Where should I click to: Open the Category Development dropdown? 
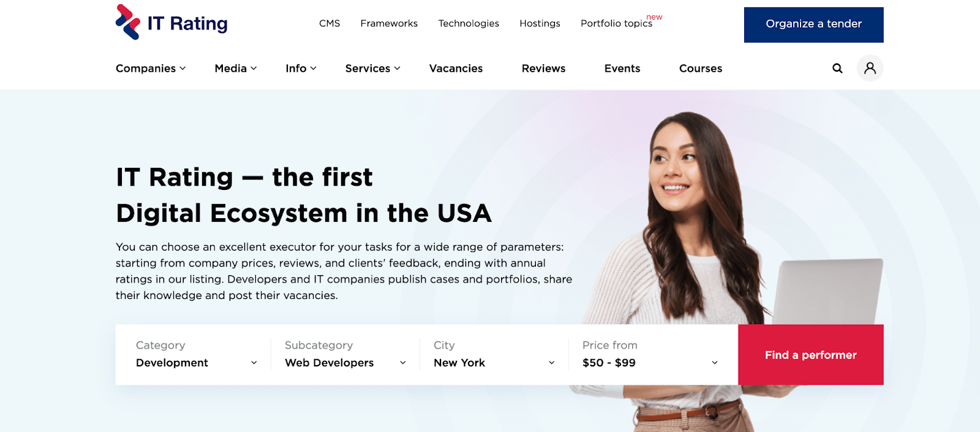pyautogui.click(x=196, y=354)
